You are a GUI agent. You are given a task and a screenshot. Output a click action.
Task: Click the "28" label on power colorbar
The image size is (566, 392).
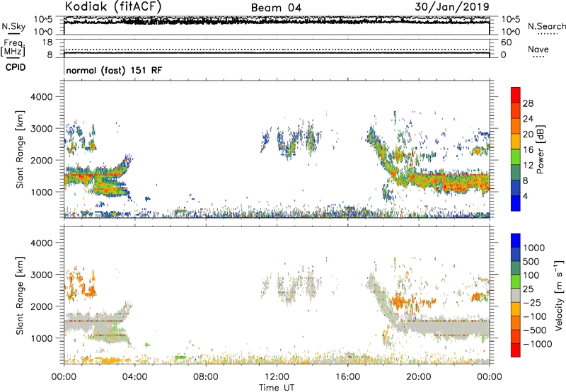(x=528, y=103)
